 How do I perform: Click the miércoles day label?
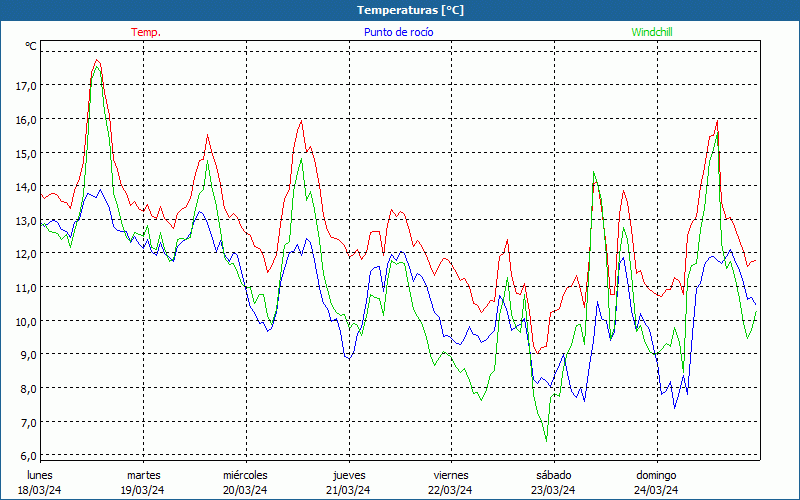245,475
